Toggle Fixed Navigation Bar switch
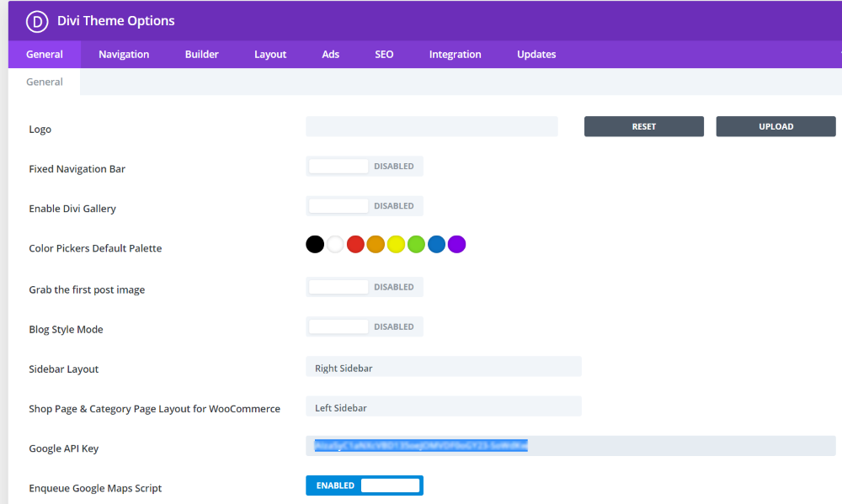The height and width of the screenshot is (504, 842). [365, 167]
